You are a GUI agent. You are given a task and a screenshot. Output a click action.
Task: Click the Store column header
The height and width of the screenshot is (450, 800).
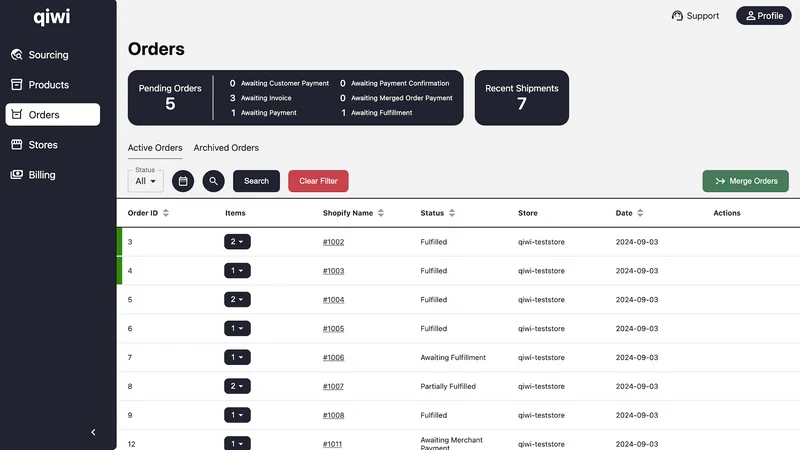(528, 213)
